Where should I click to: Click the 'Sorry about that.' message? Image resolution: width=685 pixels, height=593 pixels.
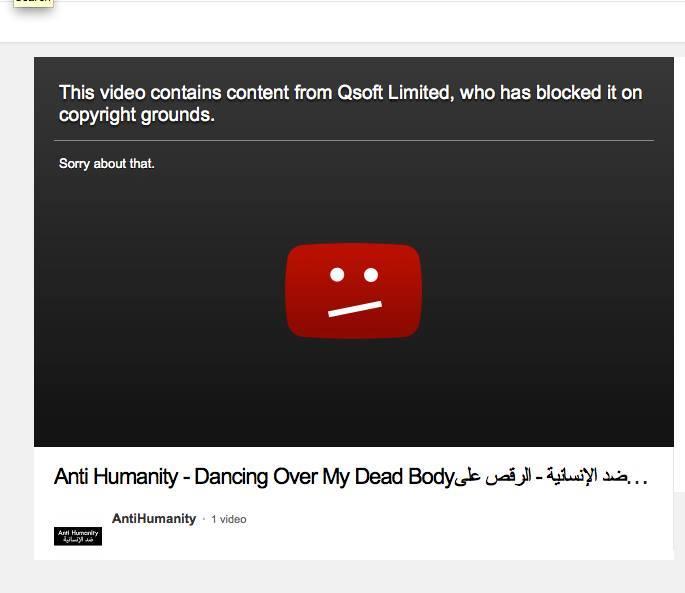[x=107, y=163]
